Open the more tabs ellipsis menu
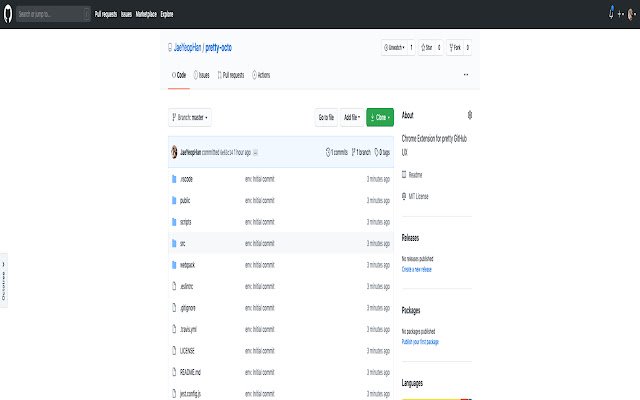The image size is (640, 400). 466,75
